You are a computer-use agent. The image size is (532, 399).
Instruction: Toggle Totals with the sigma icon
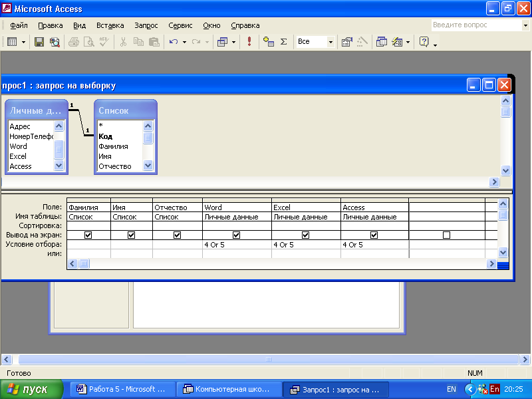click(x=284, y=42)
